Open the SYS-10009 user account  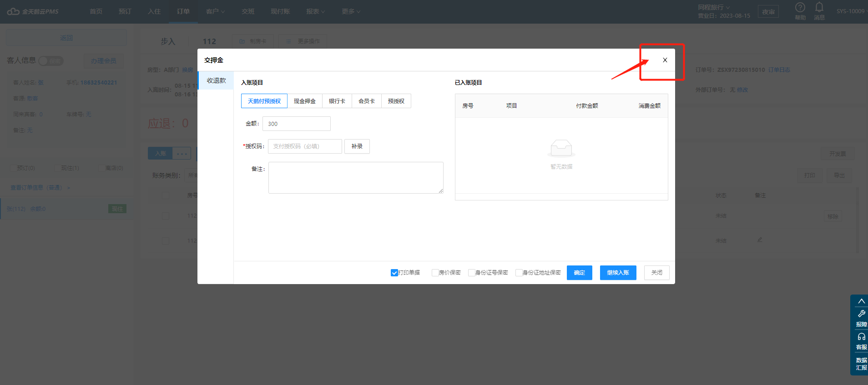pyautogui.click(x=850, y=11)
